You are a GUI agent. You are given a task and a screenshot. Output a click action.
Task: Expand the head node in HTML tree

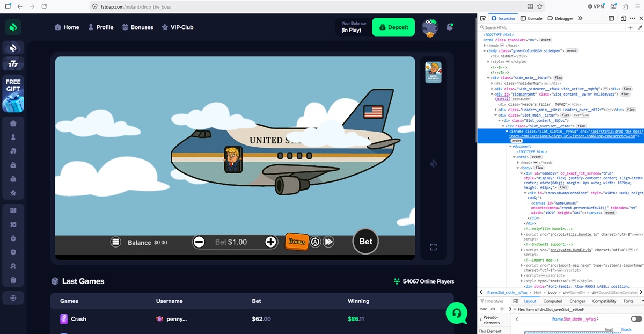(485, 46)
